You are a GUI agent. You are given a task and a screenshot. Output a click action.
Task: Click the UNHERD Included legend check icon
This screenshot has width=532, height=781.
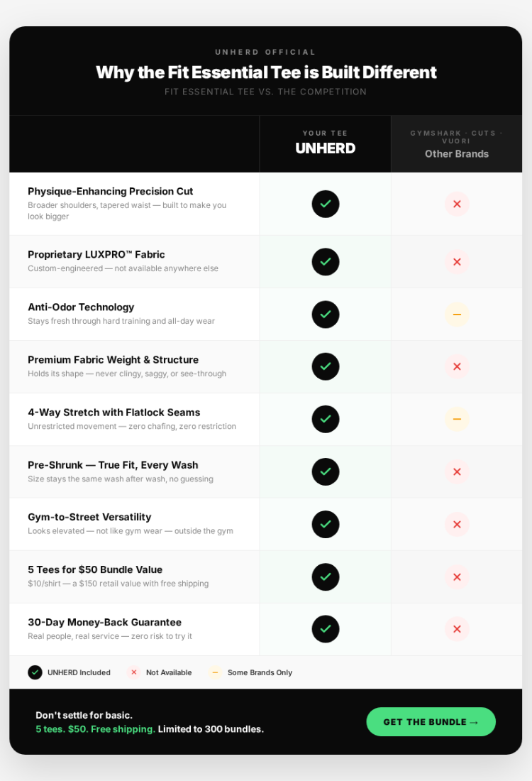click(35, 672)
